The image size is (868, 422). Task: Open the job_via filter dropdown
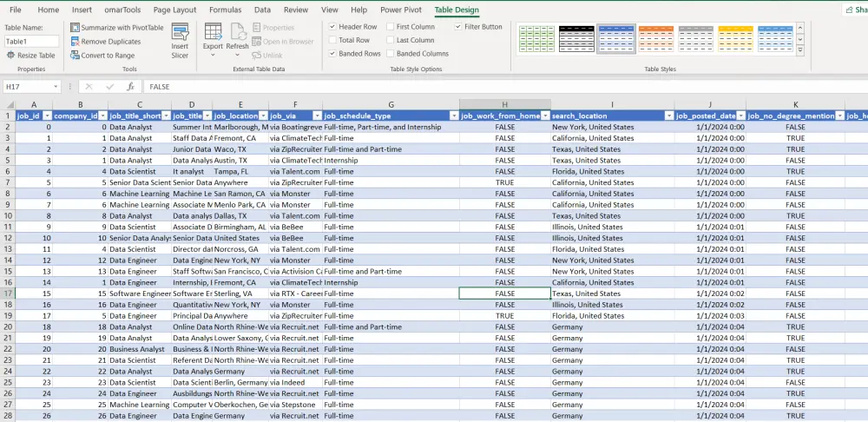tap(317, 115)
